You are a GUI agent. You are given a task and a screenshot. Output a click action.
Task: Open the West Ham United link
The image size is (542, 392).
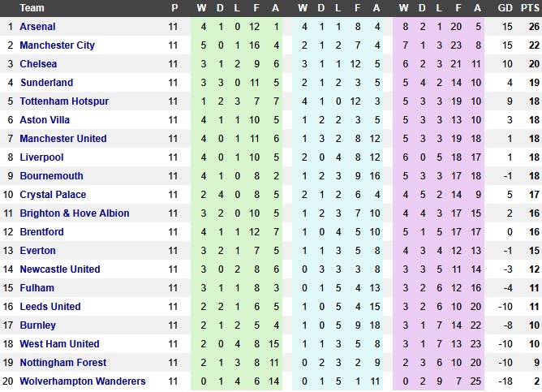pos(59,344)
